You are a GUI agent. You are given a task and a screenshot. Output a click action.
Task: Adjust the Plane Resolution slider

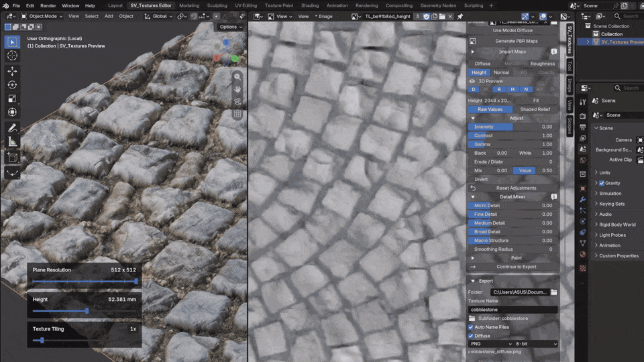[85, 282]
